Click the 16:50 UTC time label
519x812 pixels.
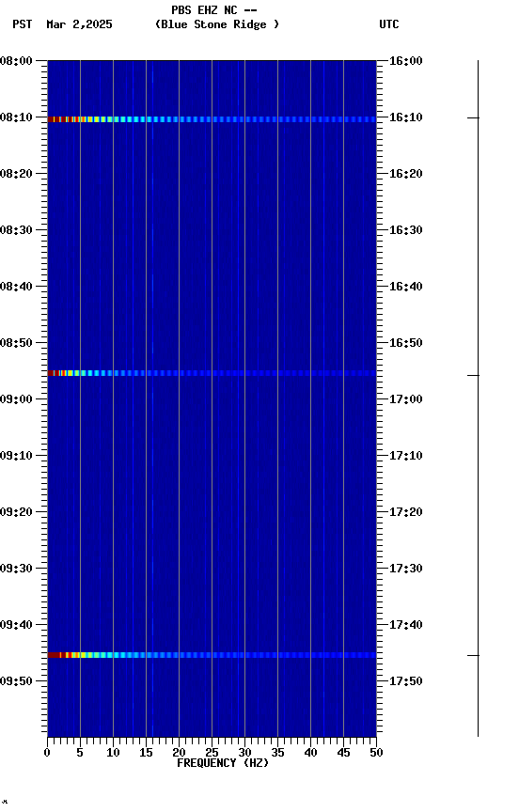click(x=406, y=343)
